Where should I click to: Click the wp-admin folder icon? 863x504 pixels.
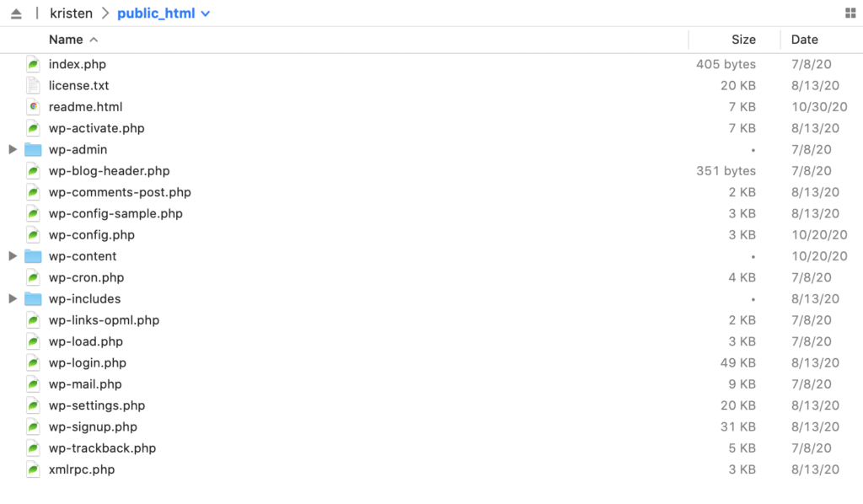pos(33,150)
